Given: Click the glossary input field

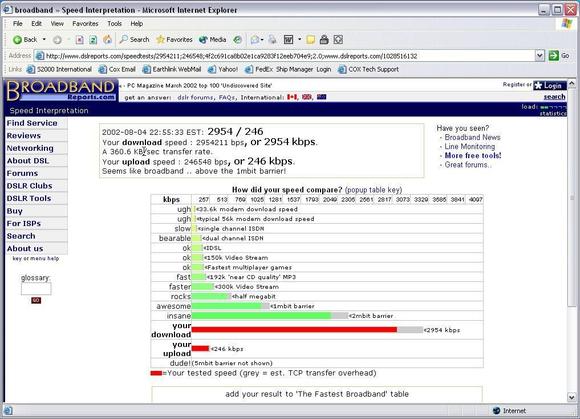Looking at the screenshot, I should pyautogui.click(x=36, y=288).
